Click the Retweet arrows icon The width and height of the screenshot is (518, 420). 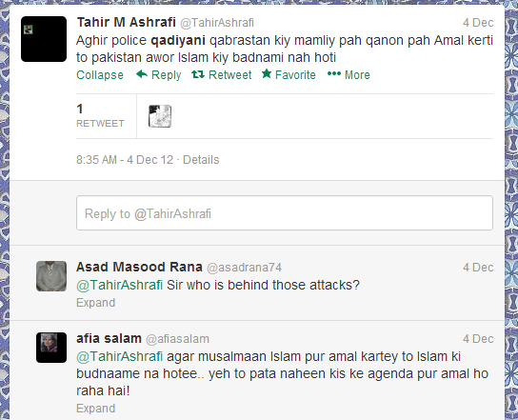tap(198, 74)
